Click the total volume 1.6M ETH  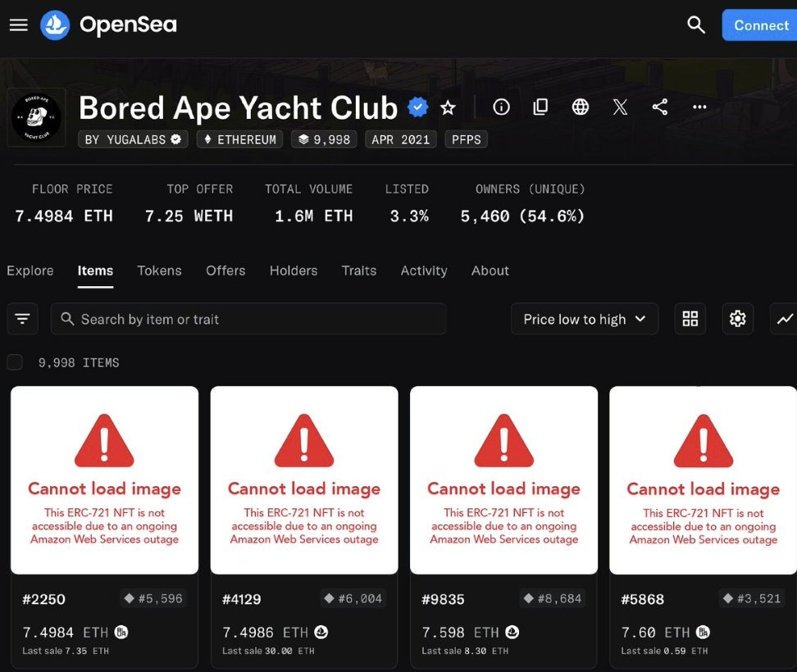click(313, 216)
